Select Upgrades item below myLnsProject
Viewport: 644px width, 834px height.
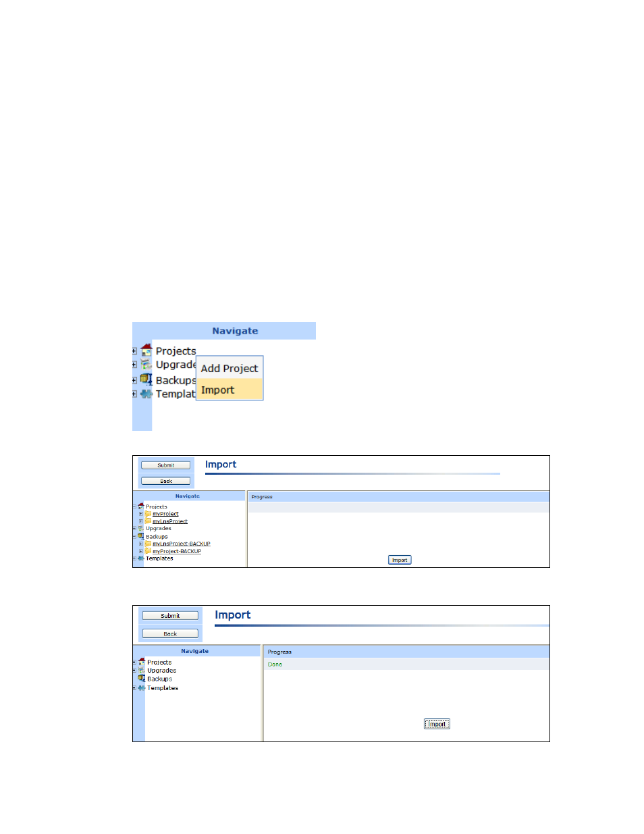click(x=159, y=529)
